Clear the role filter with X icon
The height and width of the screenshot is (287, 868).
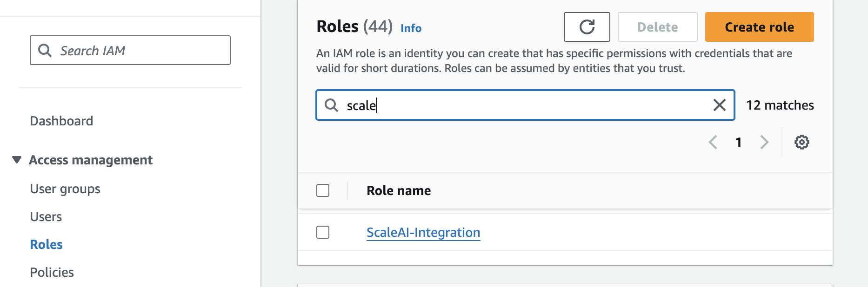pyautogui.click(x=719, y=105)
